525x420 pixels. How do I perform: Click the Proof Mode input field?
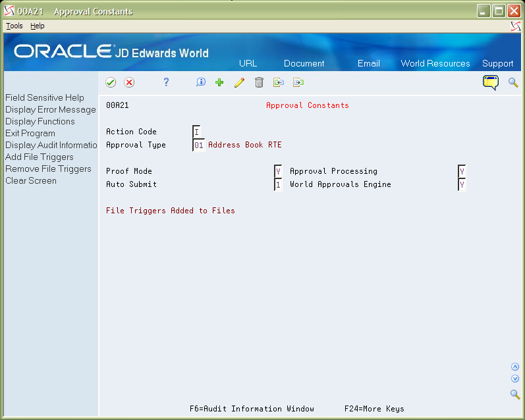278,171
